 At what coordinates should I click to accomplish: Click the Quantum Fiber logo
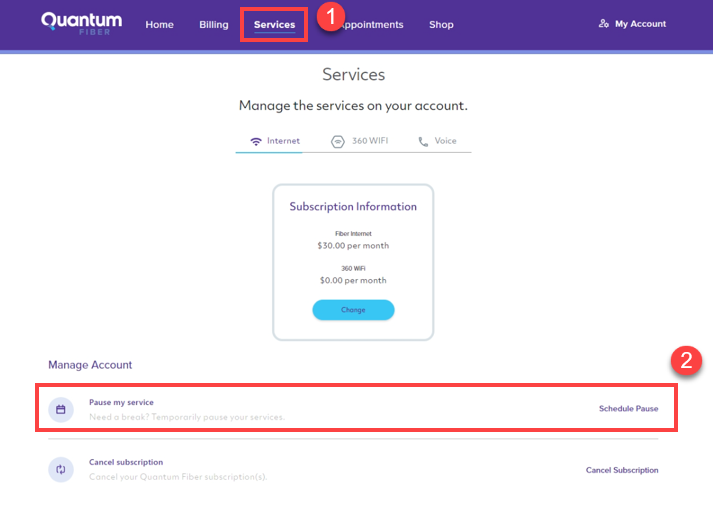[81, 23]
